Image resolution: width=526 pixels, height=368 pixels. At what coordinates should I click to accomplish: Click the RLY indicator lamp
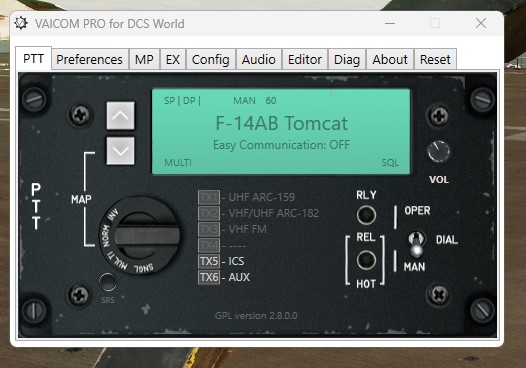coord(366,215)
